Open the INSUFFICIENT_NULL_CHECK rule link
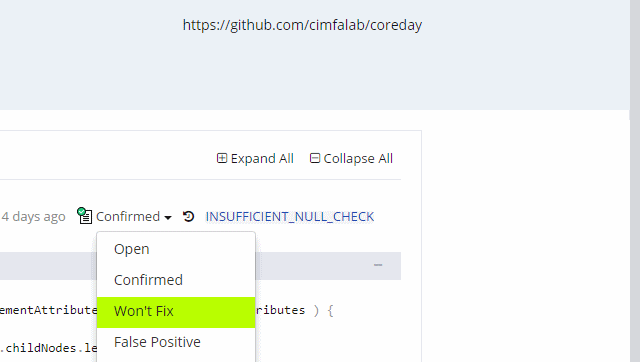Screen dimensions: 640x362 point(290,216)
